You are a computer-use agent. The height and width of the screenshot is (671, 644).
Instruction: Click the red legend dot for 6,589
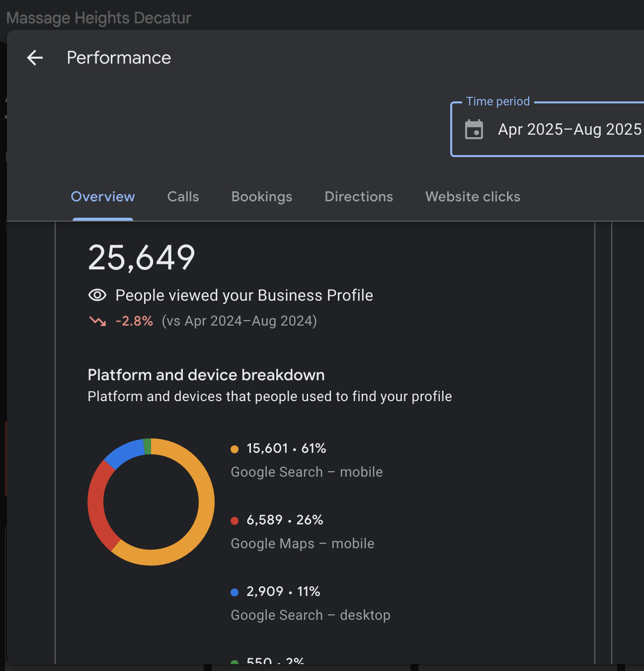point(235,521)
